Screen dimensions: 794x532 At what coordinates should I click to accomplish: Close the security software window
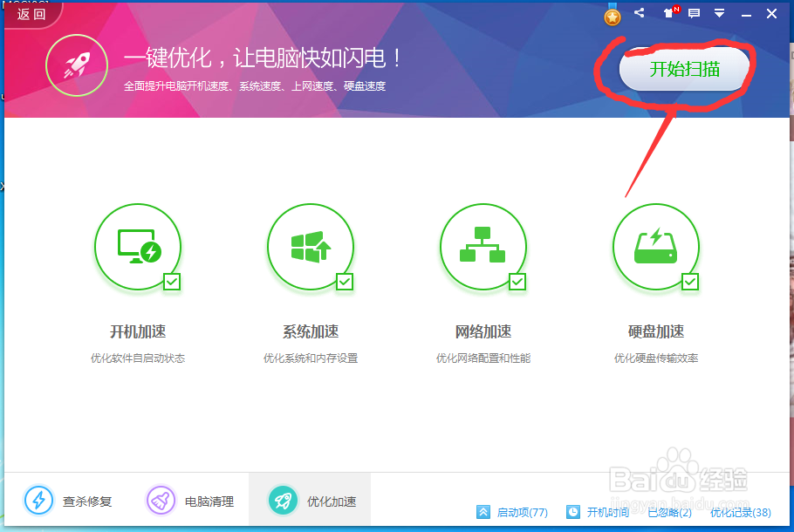click(x=771, y=14)
